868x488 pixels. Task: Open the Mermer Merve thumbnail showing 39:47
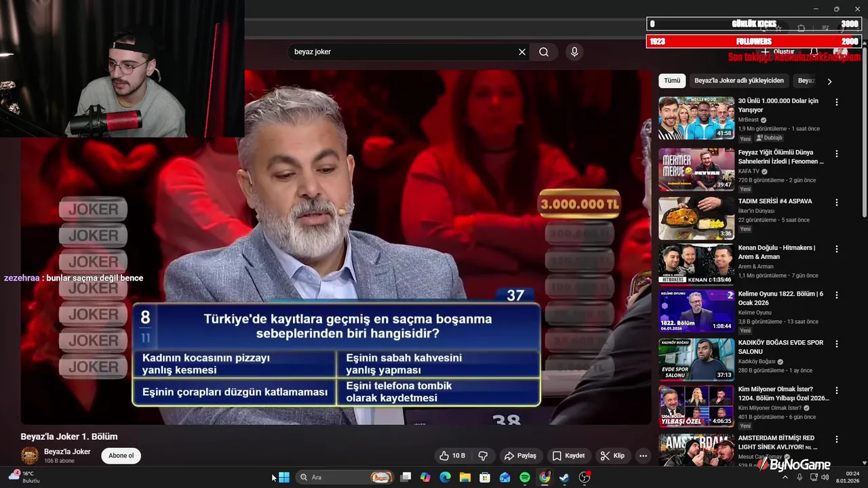[x=696, y=169]
